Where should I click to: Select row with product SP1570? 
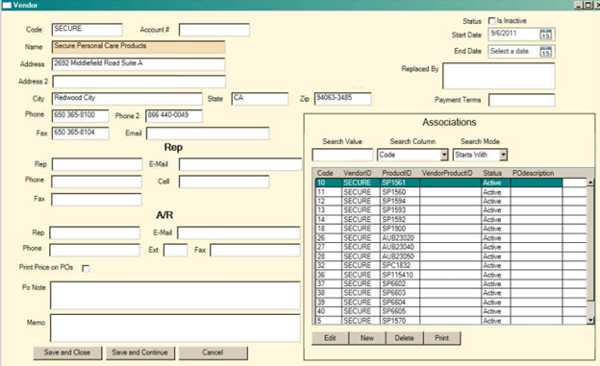coord(451,320)
